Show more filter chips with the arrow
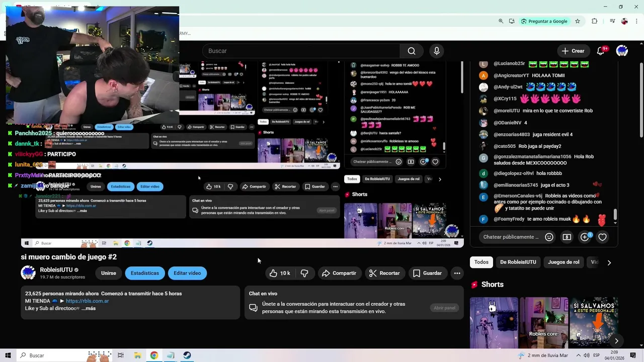The height and width of the screenshot is (362, 644). (x=609, y=262)
